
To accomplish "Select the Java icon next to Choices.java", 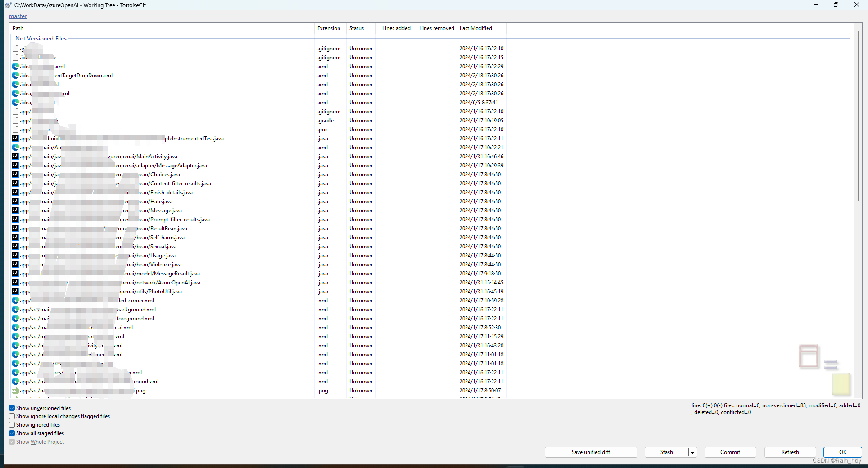I will coord(15,175).
